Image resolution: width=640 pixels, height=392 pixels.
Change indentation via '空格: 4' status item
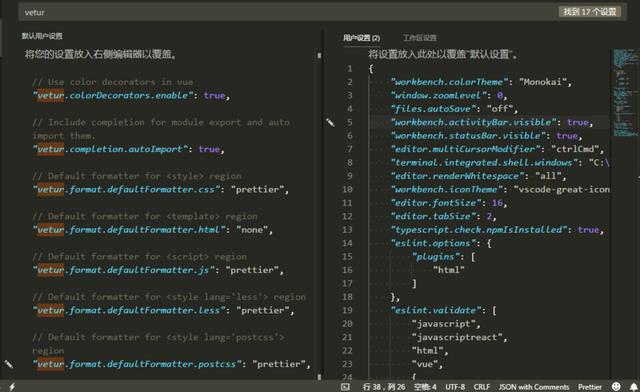point(425,387)
